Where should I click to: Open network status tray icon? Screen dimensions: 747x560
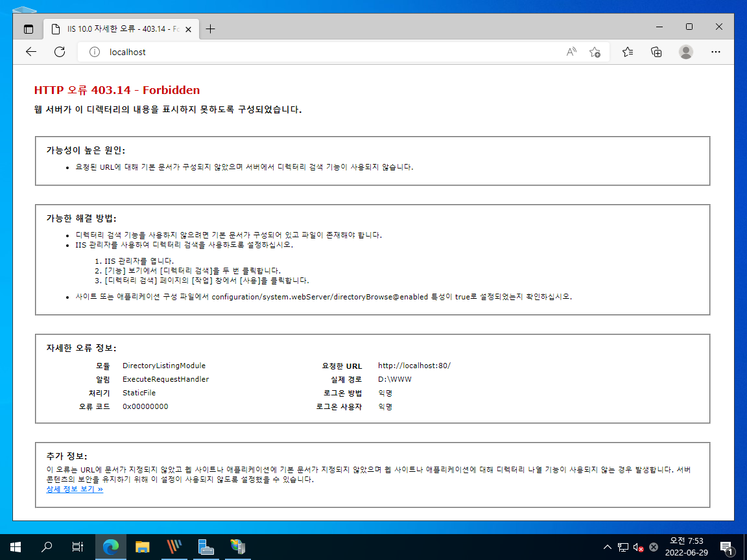click(x=622, y=547)
